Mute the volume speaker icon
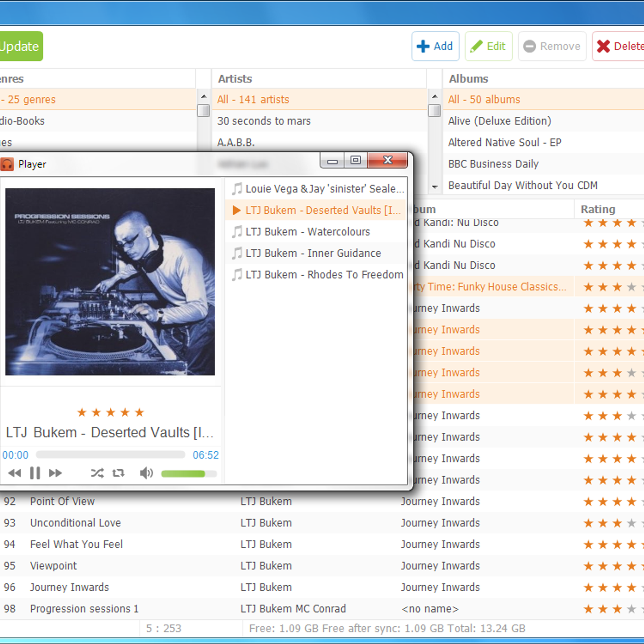 pos(147,473)
